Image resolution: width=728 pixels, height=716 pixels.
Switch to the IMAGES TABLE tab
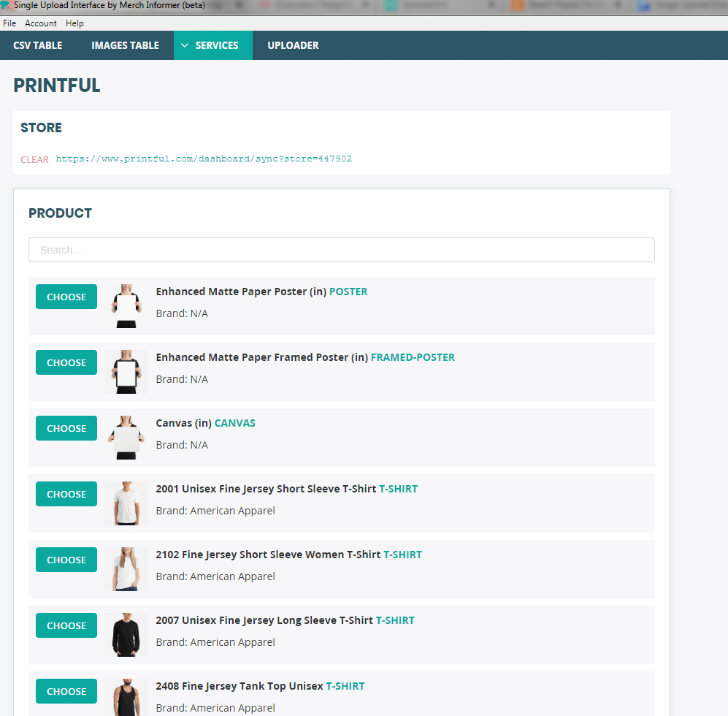[x=125, y=45]
